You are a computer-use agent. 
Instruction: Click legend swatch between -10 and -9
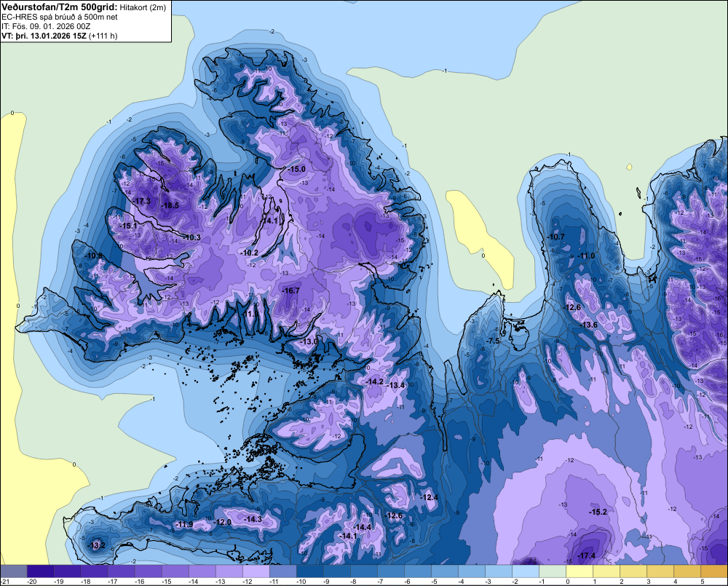point(310,571)
